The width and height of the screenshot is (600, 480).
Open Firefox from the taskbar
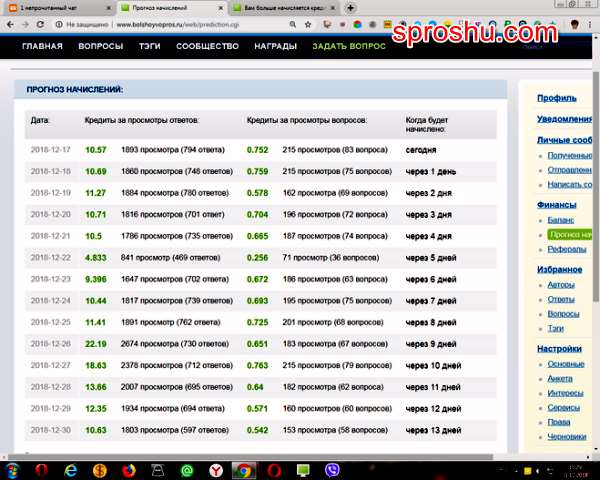tap(128, 468)
